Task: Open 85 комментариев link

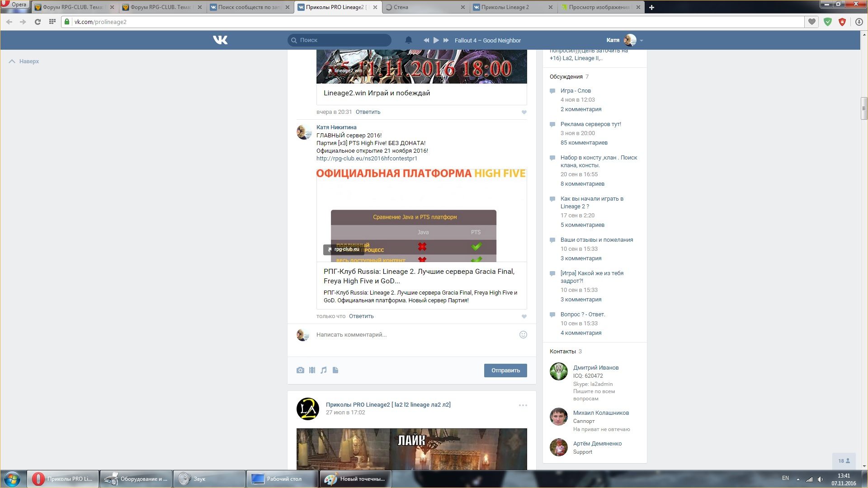Action: (x=584, y=143)
